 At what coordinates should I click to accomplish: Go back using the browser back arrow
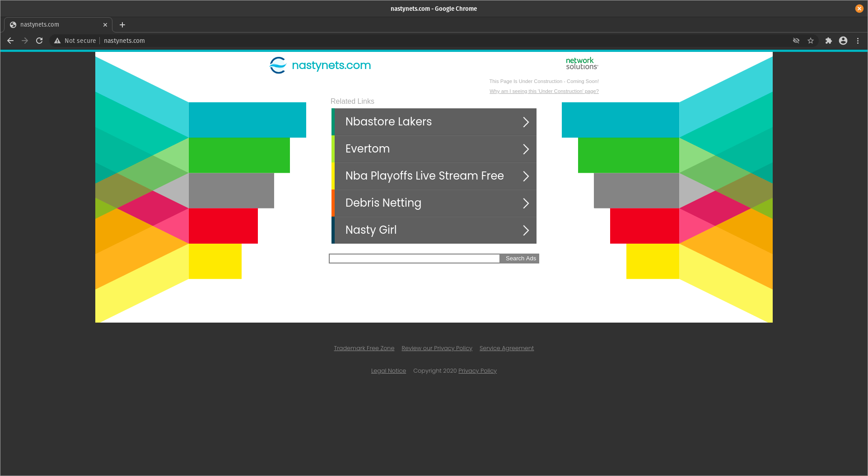[x=10, y=41]
